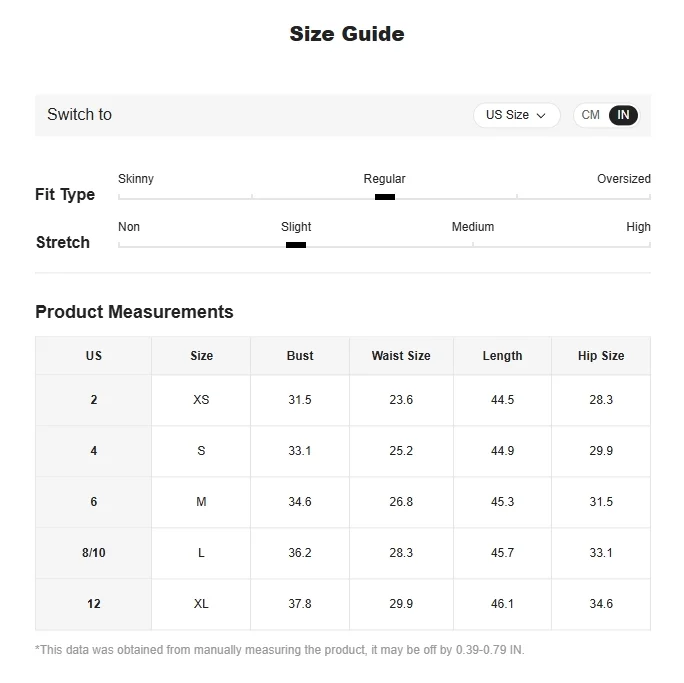Open the US Size dropdown
This screenshot has width=684, height=683.
coord(516,115)
